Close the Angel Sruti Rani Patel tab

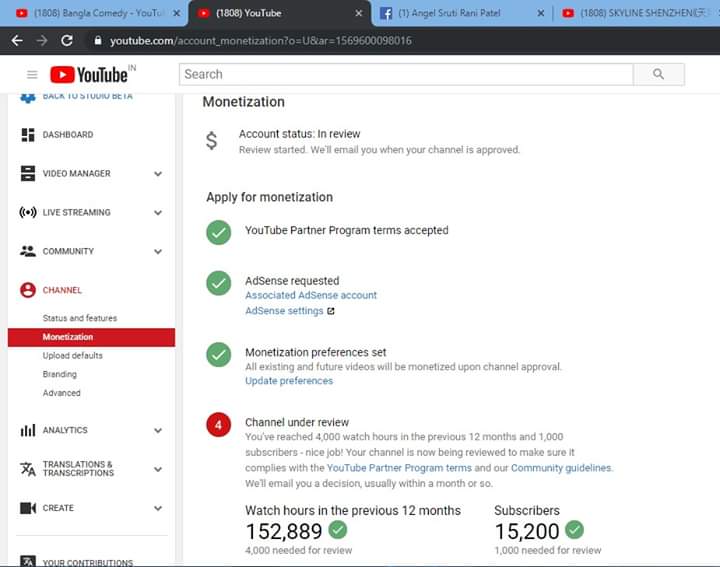pyautogui.click(x=541, y=13)
